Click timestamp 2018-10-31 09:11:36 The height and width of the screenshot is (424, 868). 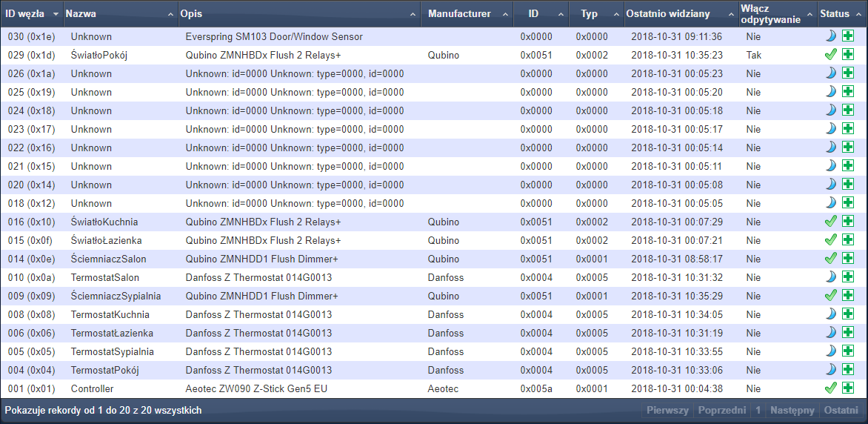pyautogui.click(x=676, y=37)
